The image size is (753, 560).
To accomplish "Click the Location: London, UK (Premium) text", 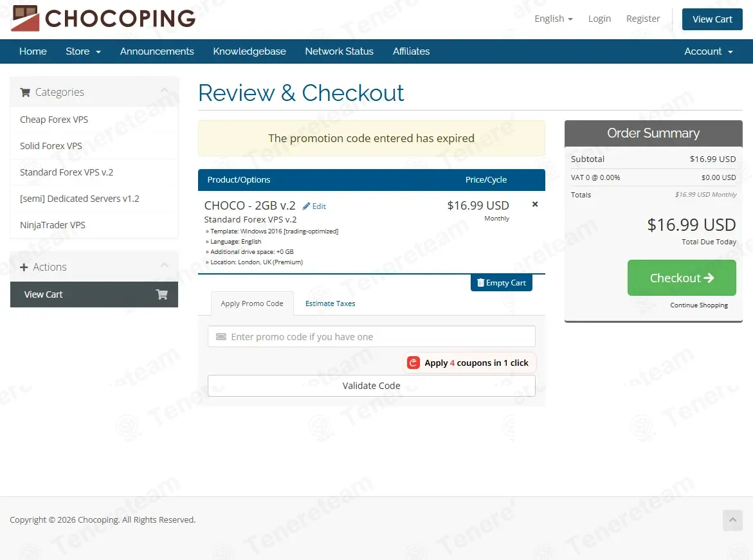I will (x=257, y=262).
